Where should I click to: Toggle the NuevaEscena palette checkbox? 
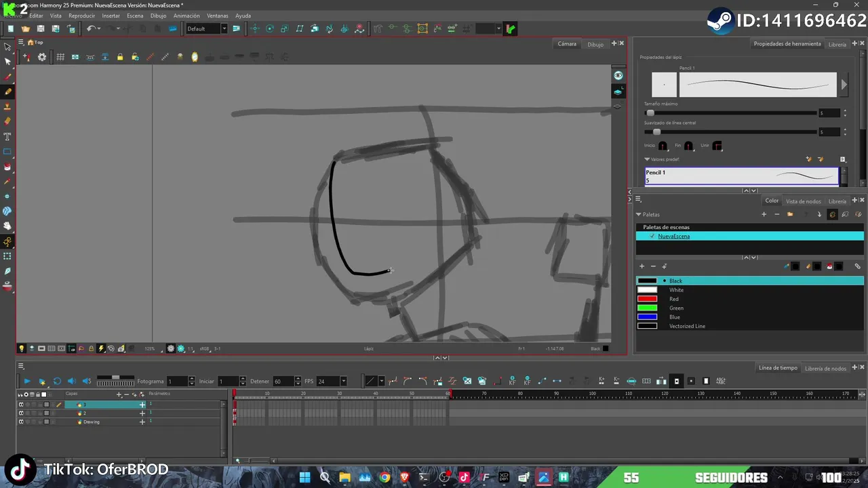(x=652, y=236)
